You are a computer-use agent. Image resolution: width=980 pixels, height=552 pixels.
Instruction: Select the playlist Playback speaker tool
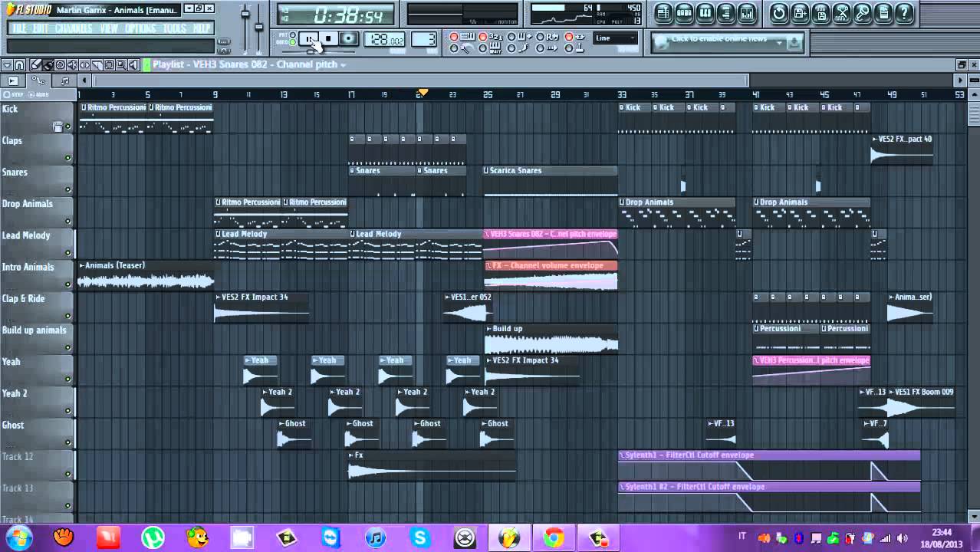pyautogui.click(x=133, y=65)
